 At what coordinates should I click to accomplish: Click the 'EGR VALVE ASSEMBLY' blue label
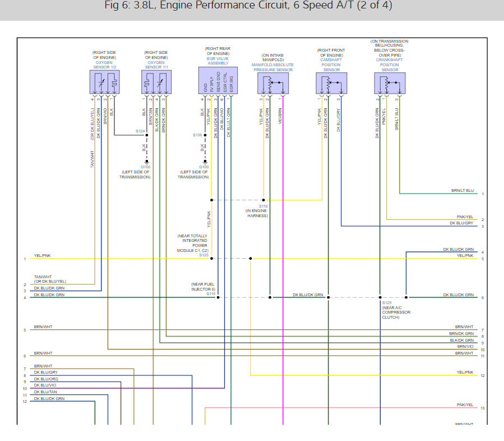(x=218, y=61)
